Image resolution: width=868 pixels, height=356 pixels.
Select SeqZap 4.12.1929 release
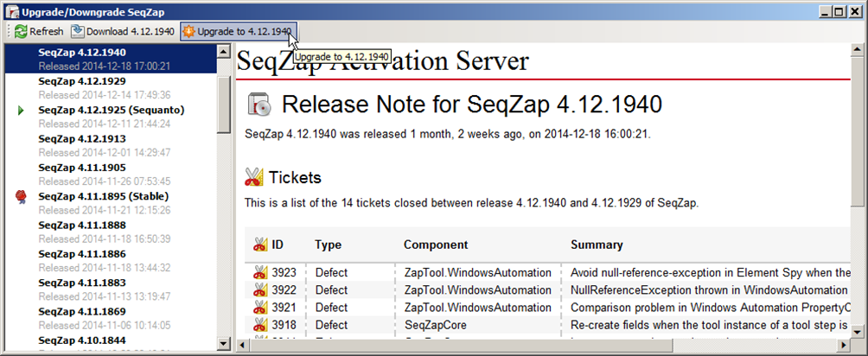(111, 87)
